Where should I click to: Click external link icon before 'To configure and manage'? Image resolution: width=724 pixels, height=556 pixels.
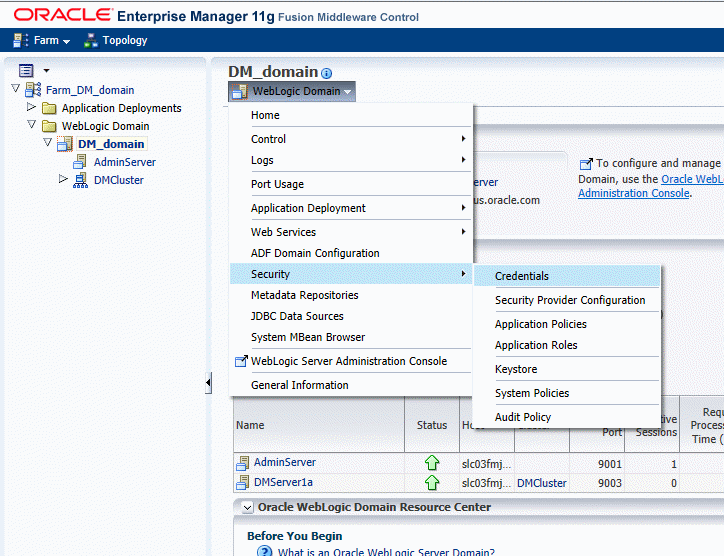point(585,163)
